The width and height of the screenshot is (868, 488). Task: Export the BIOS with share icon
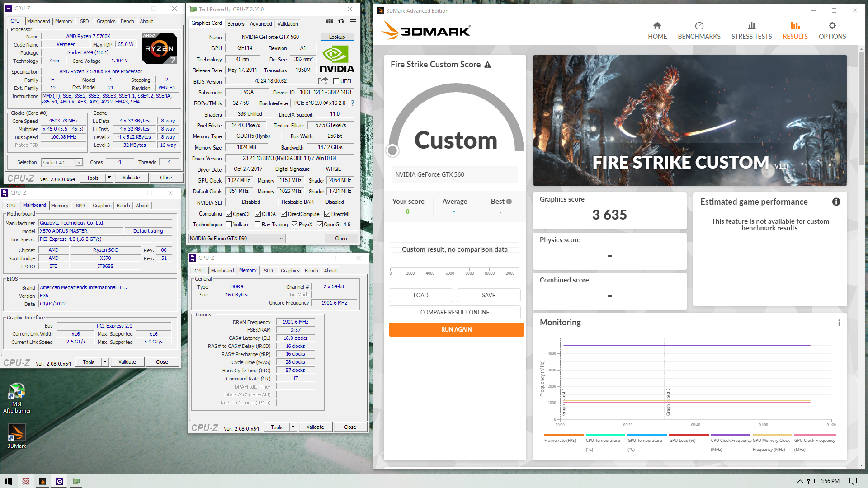tap(323, 81)
